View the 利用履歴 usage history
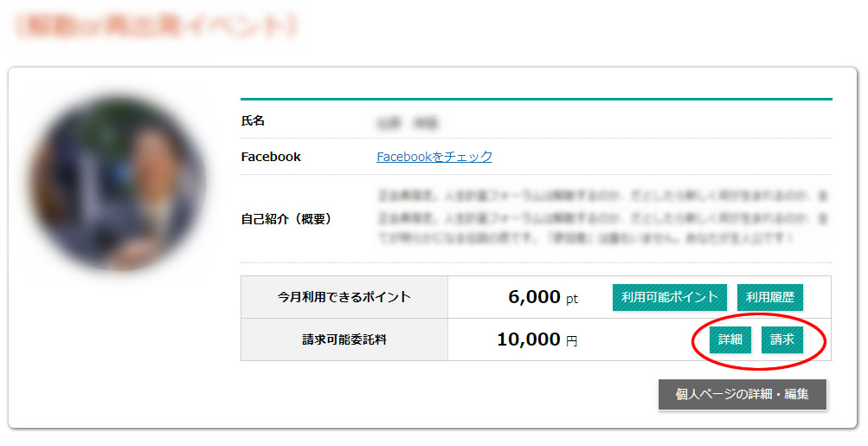Image resolution: width=868 pixels, height=446 pixels. pyautogui.click(x=770, y=298)
